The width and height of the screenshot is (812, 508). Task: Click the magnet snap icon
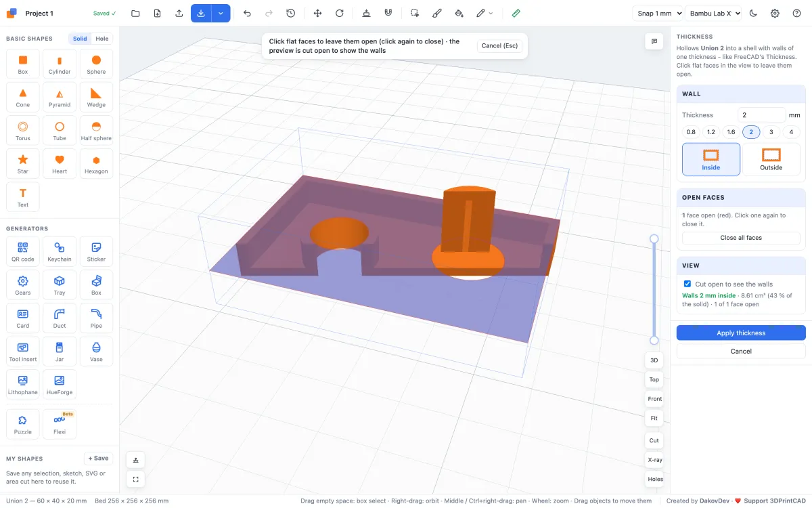click(388, 13)
